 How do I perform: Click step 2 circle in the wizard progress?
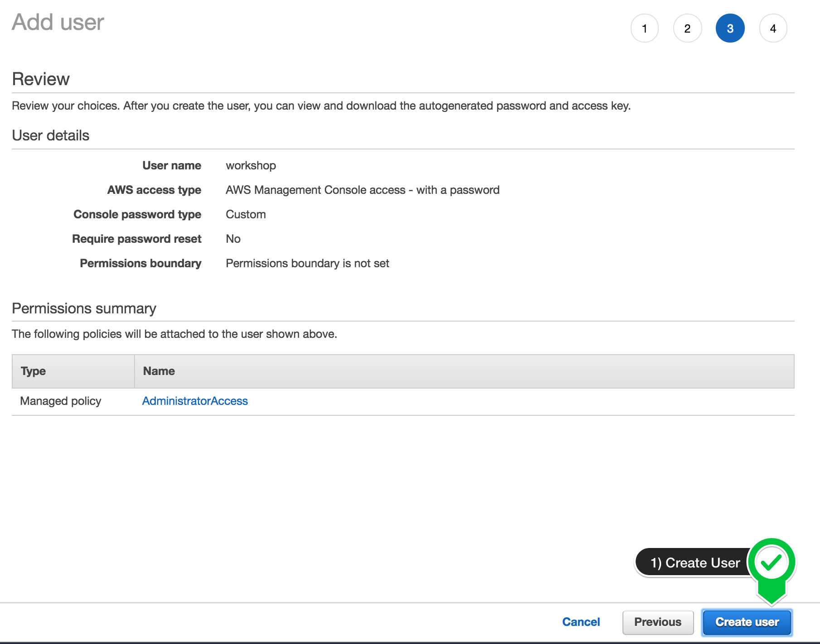687,28
